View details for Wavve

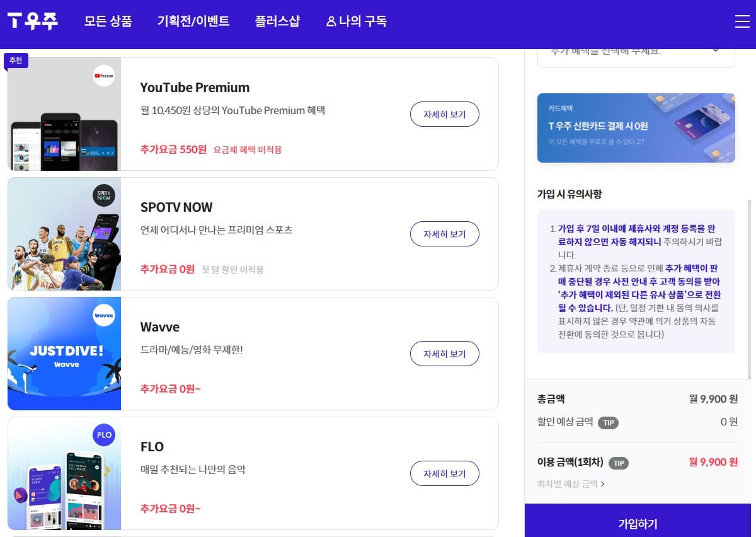pos(445,354)
